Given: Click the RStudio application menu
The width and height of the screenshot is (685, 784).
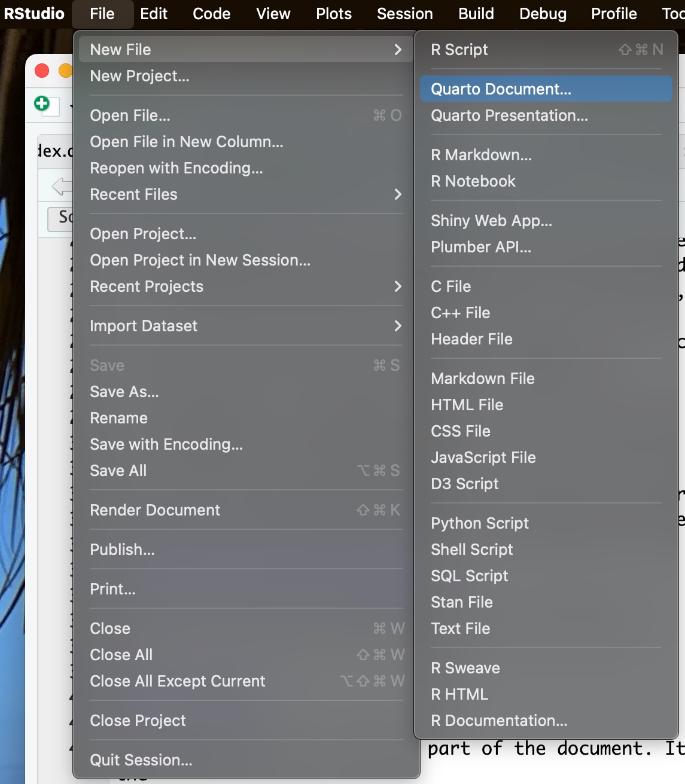Looking at the screenshot, I should click(34, 14).
